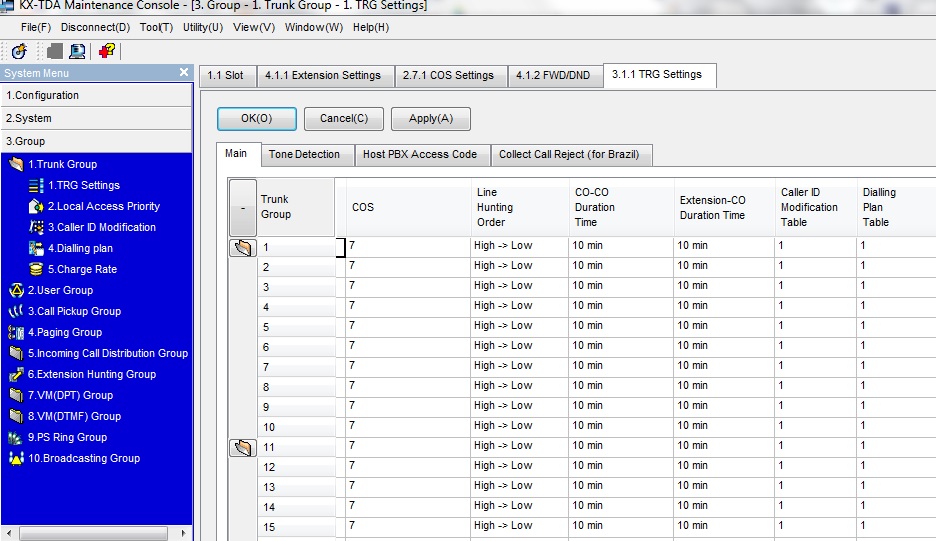Click Dialling Plan Table cell for group 15
936x541 pixels.
[x=896, y=526]
